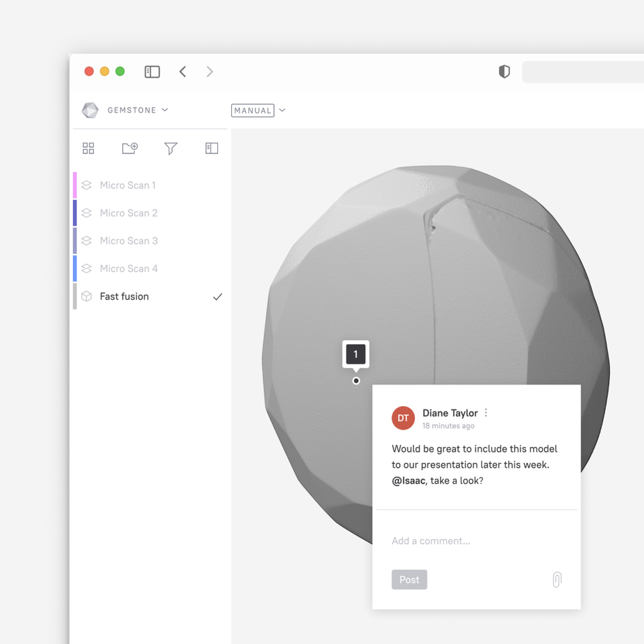
Task: Open the Manual mode dropdown arrow
Action: click(x=282, y=110)
